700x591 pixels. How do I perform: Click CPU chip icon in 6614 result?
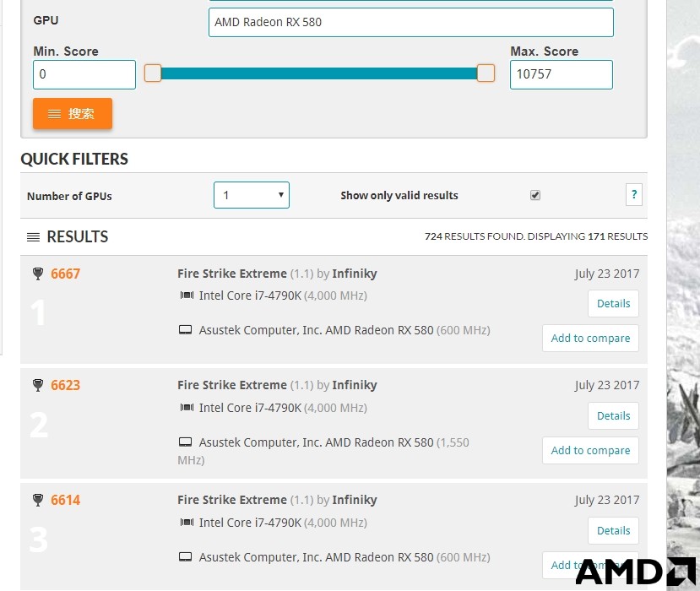coord(187,522)
